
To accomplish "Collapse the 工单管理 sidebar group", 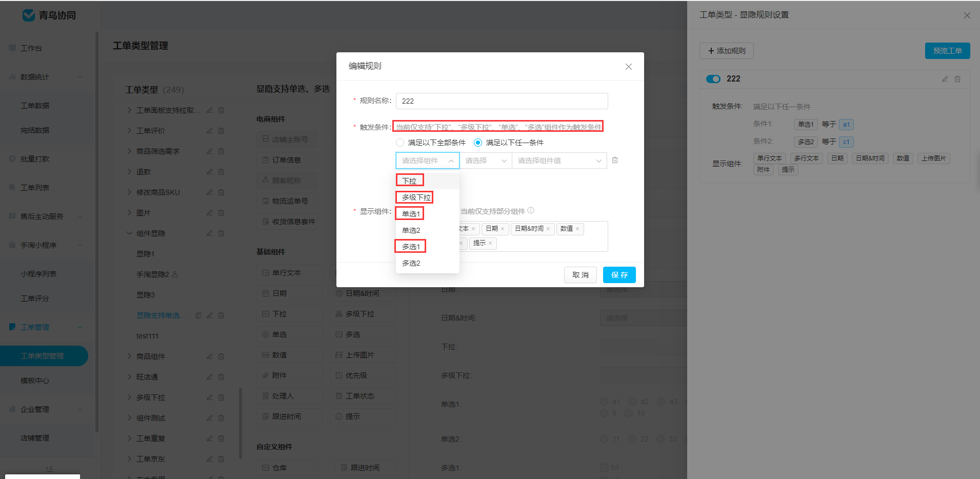I will coord(80,327).
